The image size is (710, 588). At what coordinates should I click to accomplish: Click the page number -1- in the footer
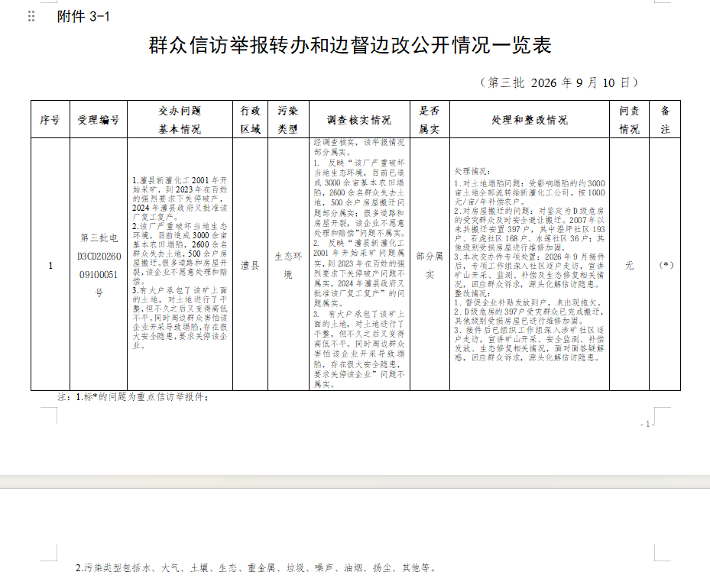[x=647, y=424]
